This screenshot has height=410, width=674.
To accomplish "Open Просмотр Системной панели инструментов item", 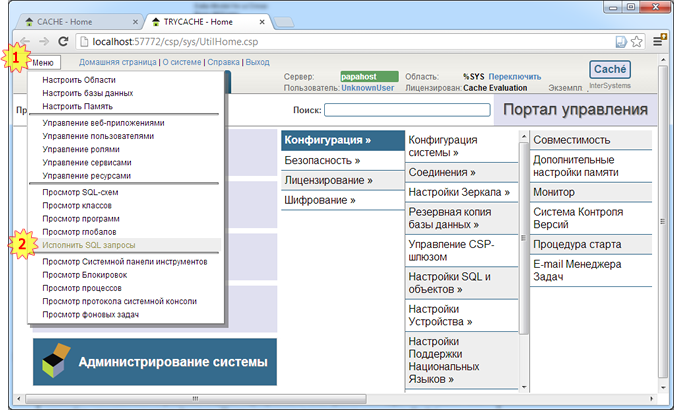I will pos(125,262).
